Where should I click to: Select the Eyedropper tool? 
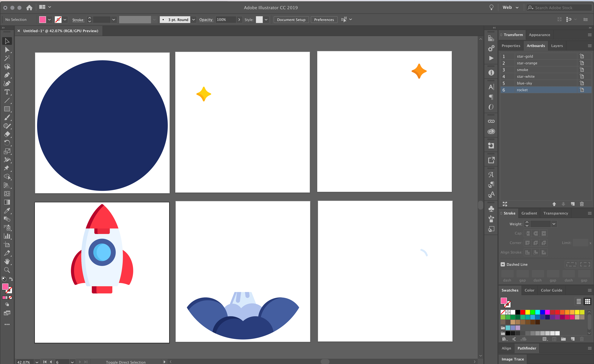7,211
